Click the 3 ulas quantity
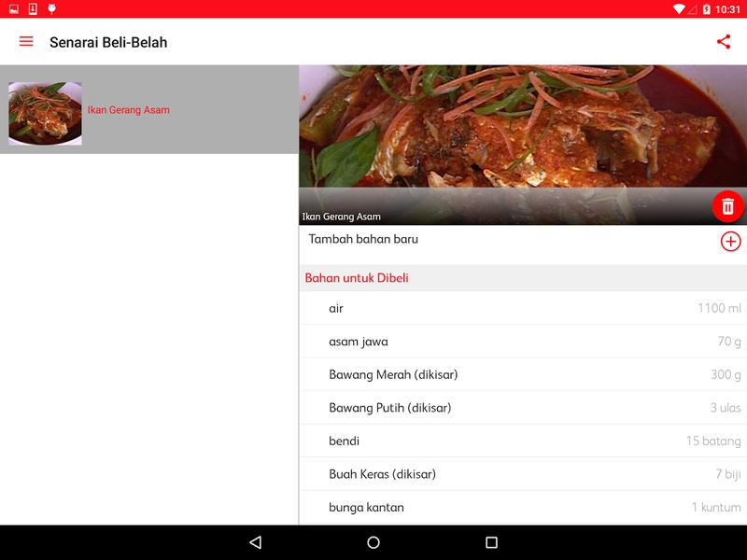 click(726, 408)
